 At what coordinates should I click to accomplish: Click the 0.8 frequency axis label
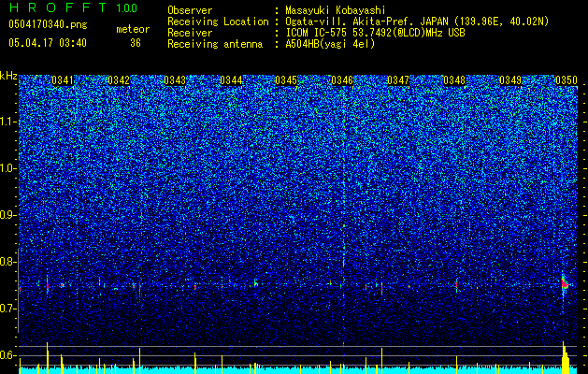7,262
